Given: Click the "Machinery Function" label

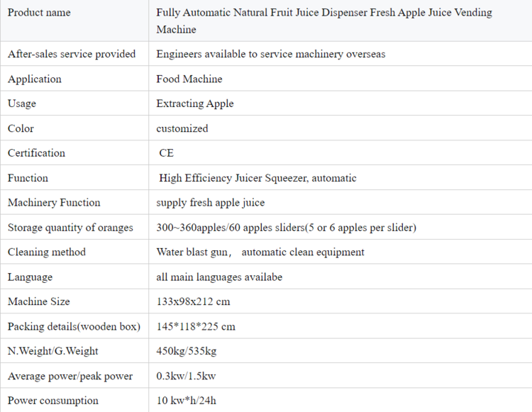Looking at the screenshot, I should click(54, 203).
